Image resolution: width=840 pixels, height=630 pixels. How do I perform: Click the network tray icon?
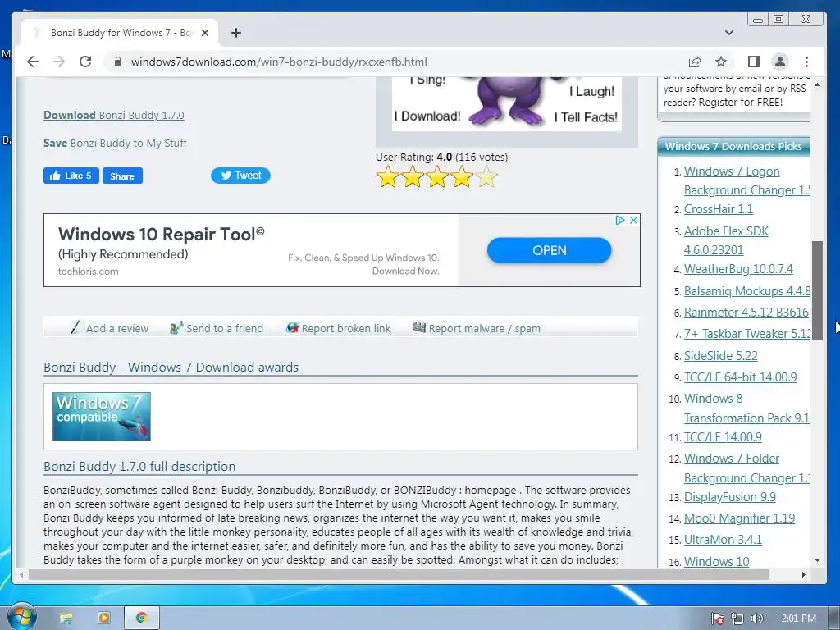coord(737,619)
